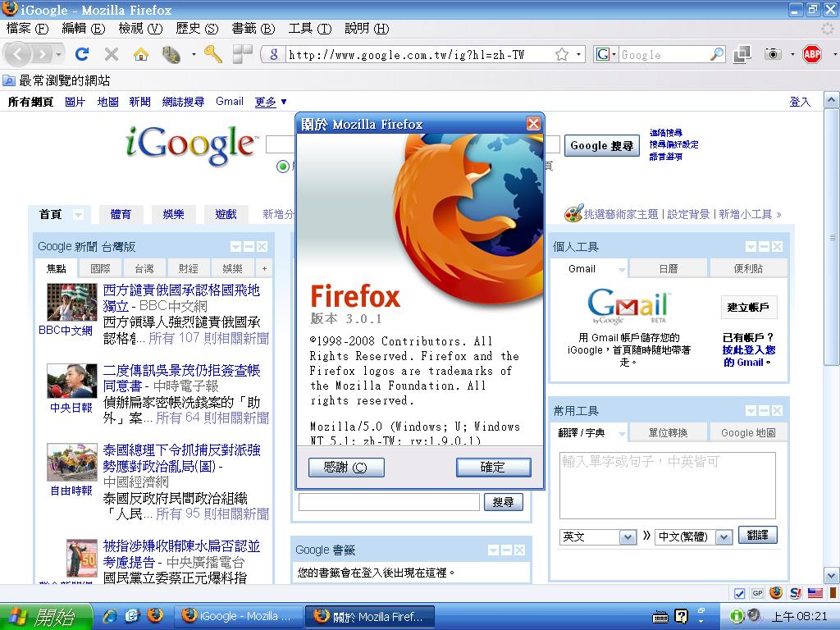Click the Reload page toolbar icon
Viewport: 840px width, 630px height.
tap(81, 54)
